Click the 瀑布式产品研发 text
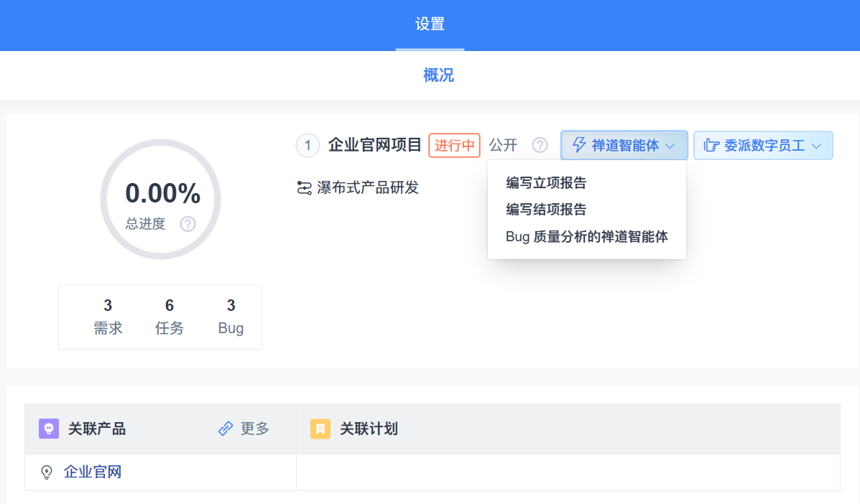 pyautogui.click(x=367, y=187)
